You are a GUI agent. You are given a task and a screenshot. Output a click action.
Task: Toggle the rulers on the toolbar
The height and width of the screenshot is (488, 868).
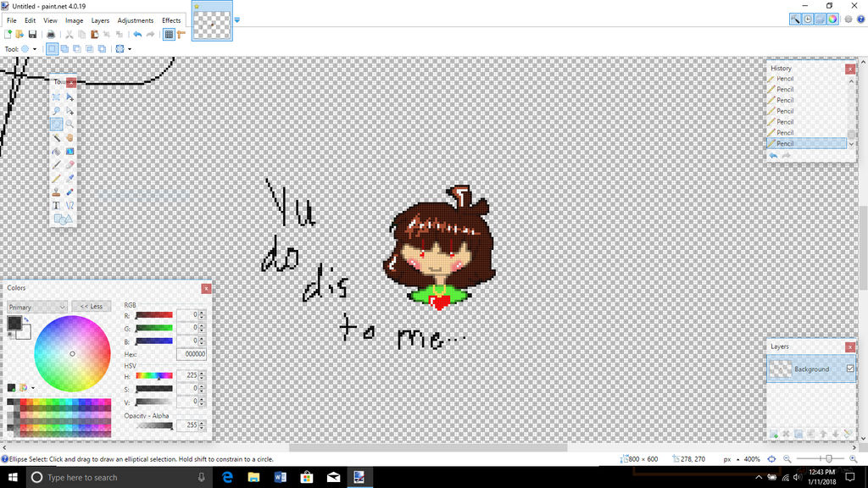pos(181,35)
